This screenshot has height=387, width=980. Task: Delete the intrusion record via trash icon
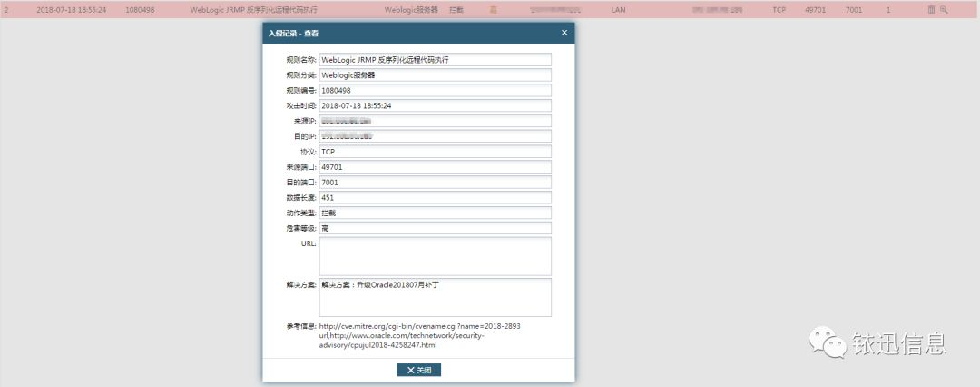tap(931, 9)
